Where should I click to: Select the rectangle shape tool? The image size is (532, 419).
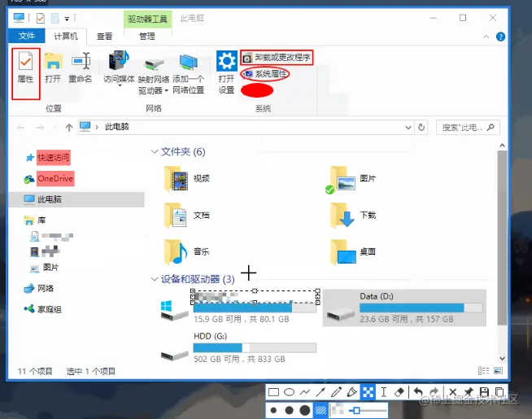(x=273, y=392)
